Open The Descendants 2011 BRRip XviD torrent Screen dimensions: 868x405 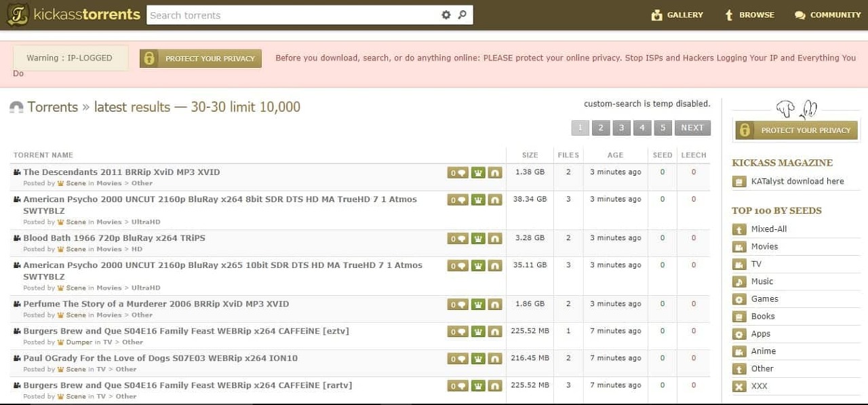click(121, 172)
